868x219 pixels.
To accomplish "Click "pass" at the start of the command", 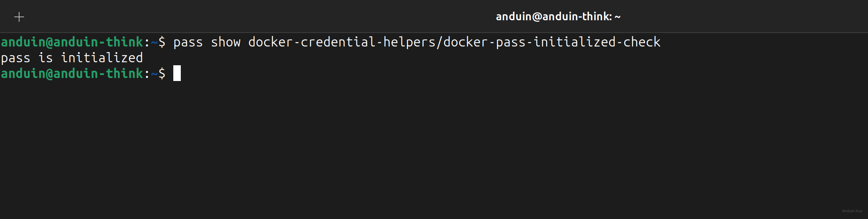I will click(x=188, y=42).
